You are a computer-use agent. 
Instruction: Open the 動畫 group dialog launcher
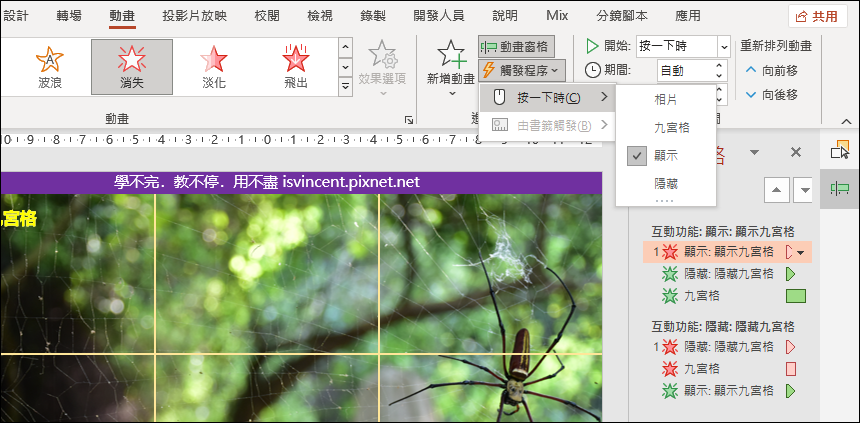point(408,119)
